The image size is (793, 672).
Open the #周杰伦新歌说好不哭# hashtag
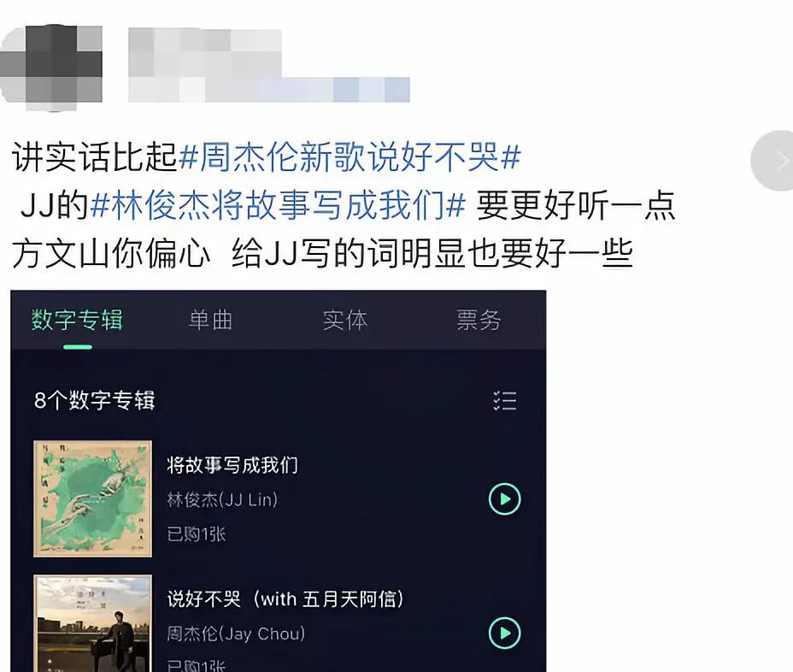click(350, 156)
